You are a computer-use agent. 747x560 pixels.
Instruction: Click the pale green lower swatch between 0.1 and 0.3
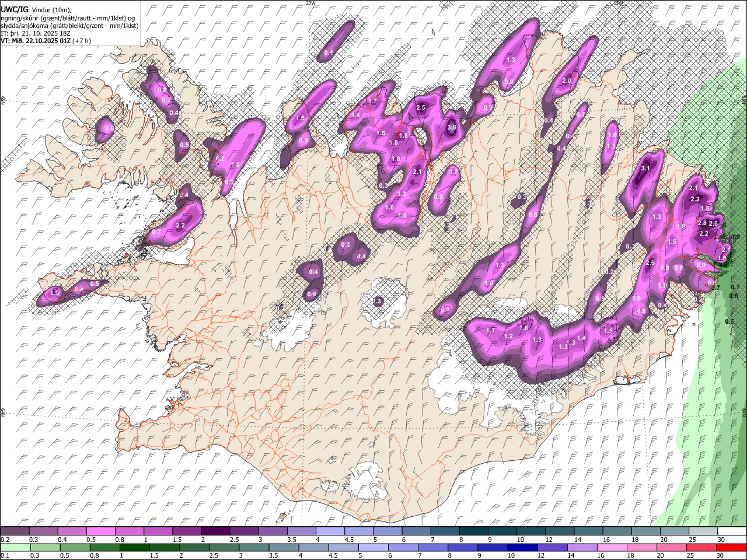15,548
